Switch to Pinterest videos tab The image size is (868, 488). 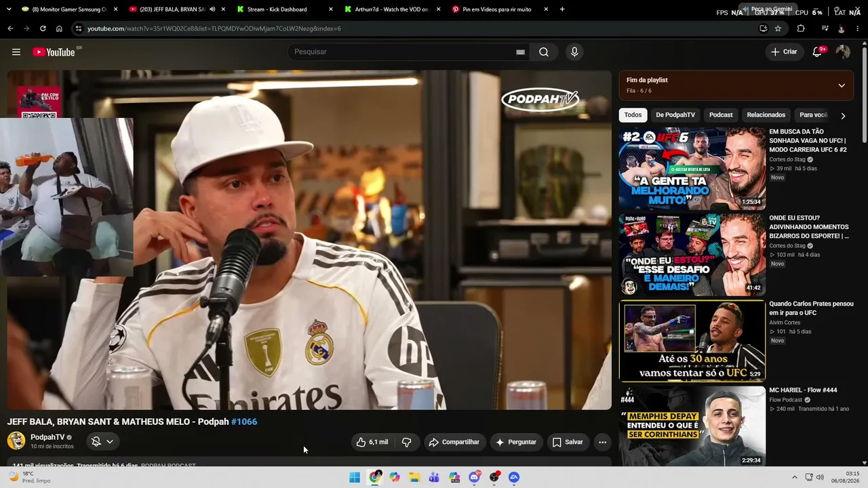[x=500, y=9]
